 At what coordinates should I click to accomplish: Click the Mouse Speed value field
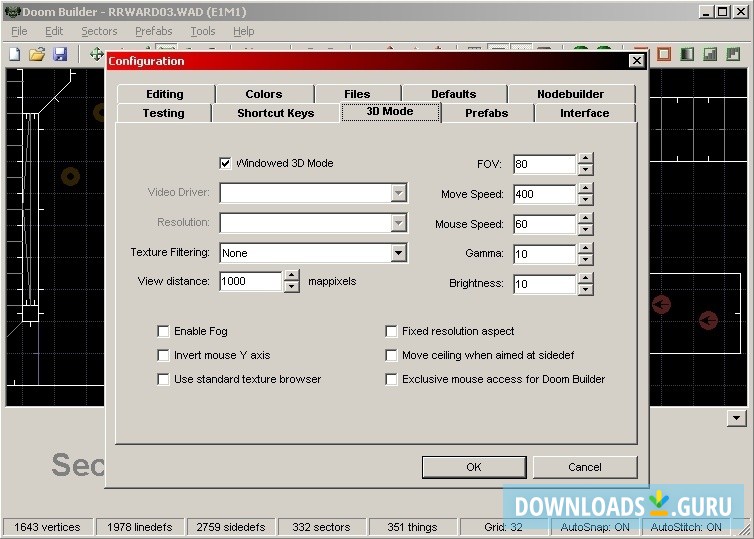coord(544,224)
